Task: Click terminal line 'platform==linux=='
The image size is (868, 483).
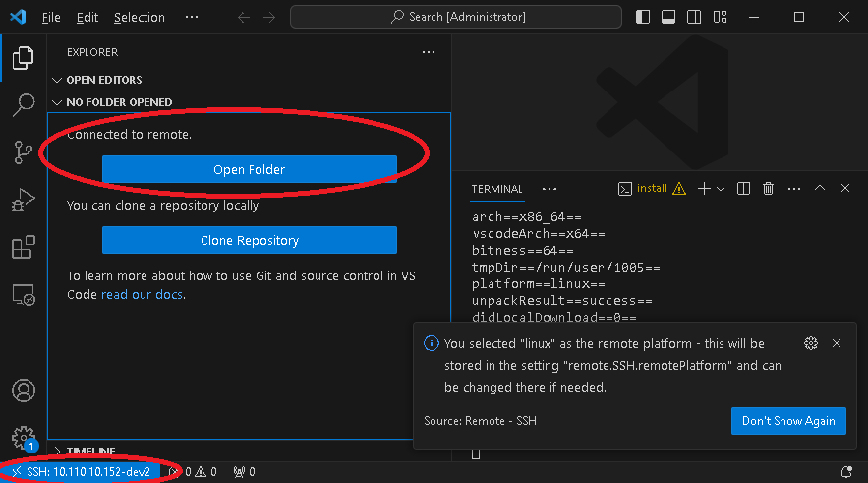Action: click(538, 284)
